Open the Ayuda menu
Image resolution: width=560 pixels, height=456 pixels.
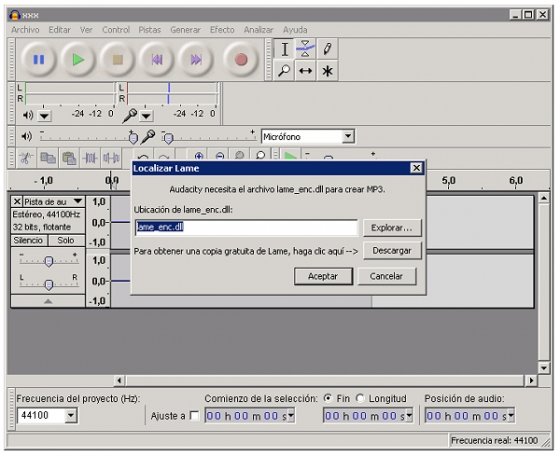(x=295, y=30)
